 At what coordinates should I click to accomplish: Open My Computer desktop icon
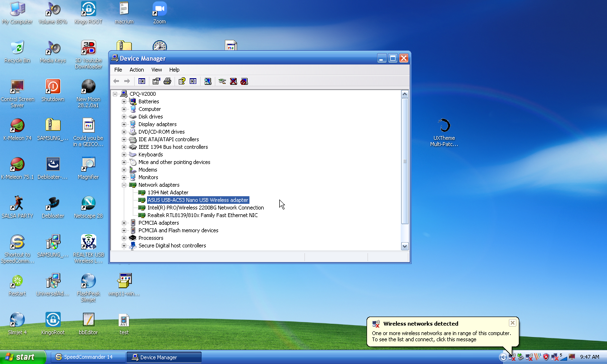17,13
